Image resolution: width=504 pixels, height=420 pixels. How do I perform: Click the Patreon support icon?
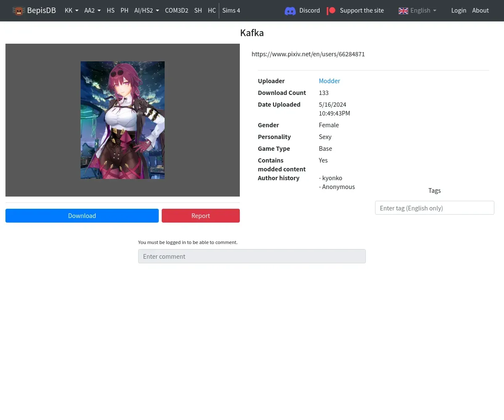331,10
